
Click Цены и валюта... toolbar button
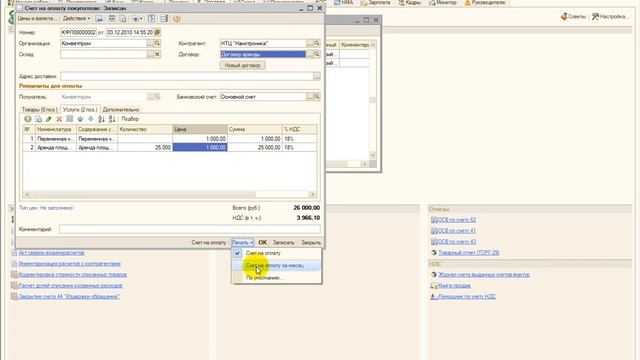tap(38, 19)
